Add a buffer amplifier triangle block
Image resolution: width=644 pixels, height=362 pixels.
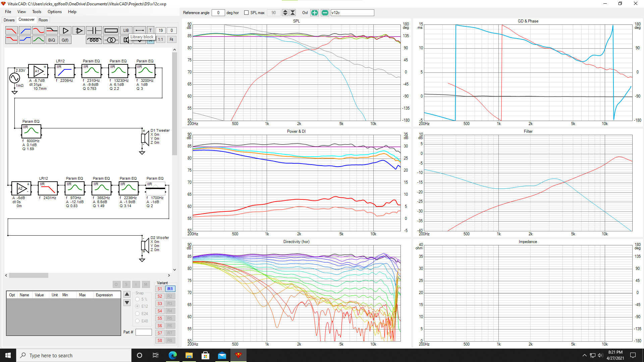pos(65,31)
